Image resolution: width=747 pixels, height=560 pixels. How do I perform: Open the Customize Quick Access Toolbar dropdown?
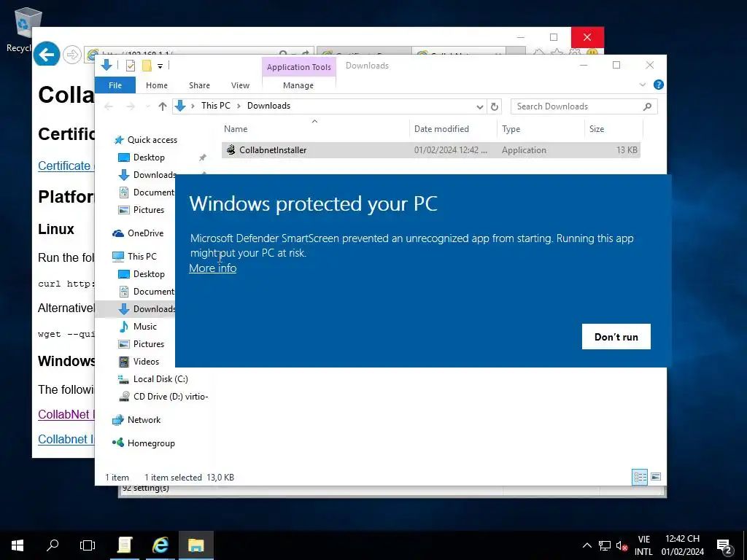(x=160, y=66)
